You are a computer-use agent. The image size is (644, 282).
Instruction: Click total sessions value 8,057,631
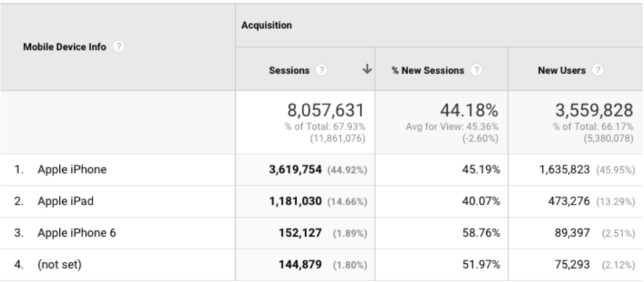pyautogui.click(x=325, y=111)
